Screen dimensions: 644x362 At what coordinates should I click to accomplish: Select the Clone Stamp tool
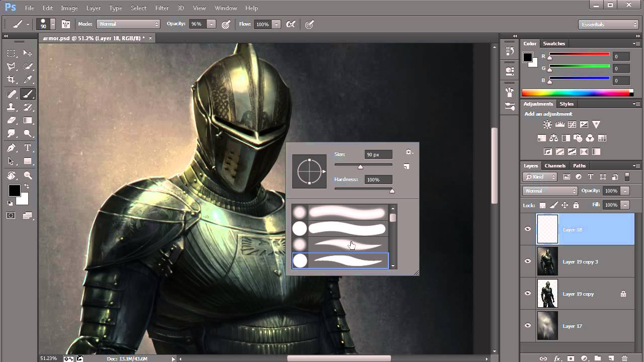pyautogui.click(x=11, y=107)
